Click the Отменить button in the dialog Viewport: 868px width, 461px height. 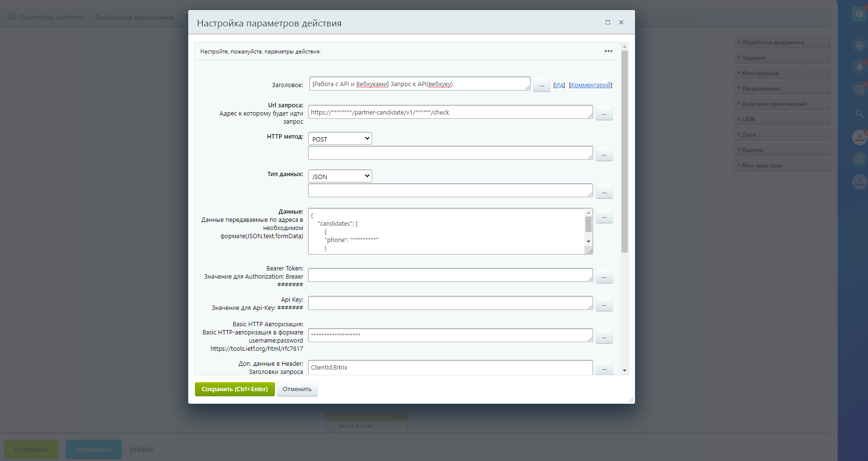(297, 389)
